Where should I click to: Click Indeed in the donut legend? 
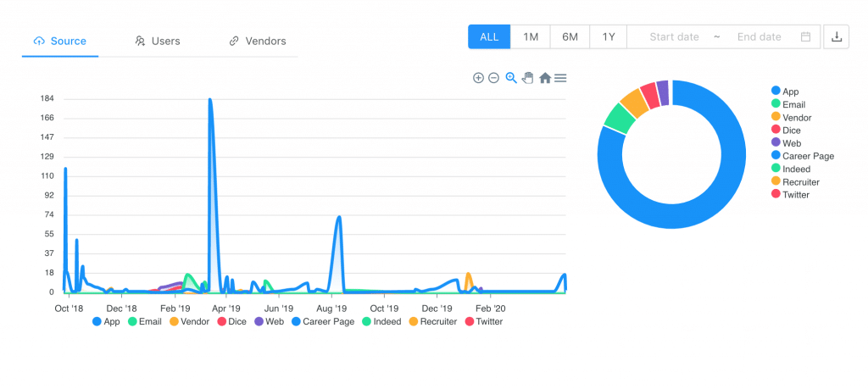pos(791,169)
